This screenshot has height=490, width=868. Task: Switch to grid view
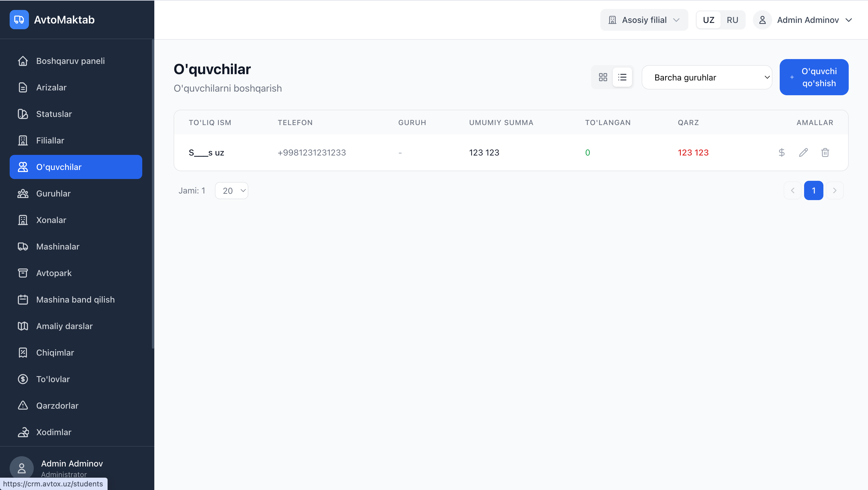click(603, 77)
